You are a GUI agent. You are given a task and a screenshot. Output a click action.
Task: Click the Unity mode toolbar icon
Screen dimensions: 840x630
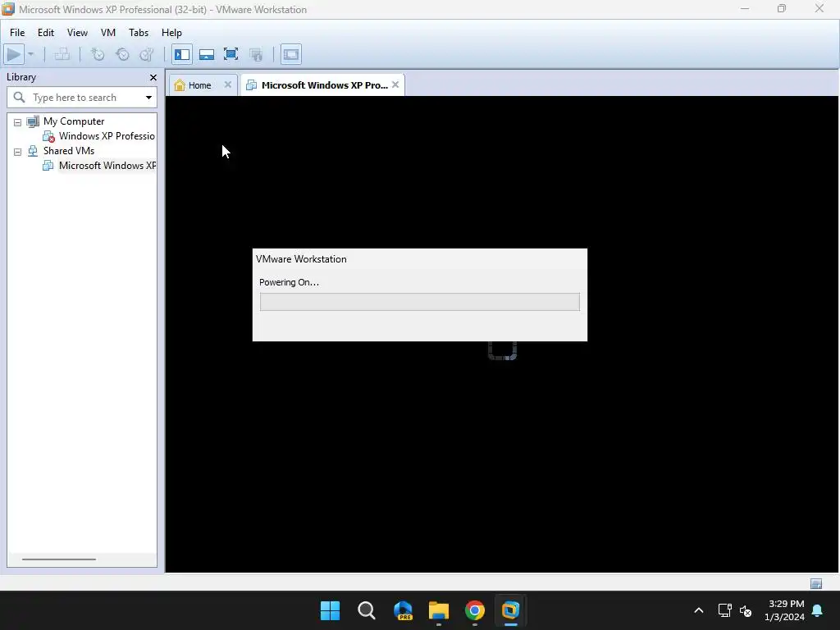[x=256, y=54]
